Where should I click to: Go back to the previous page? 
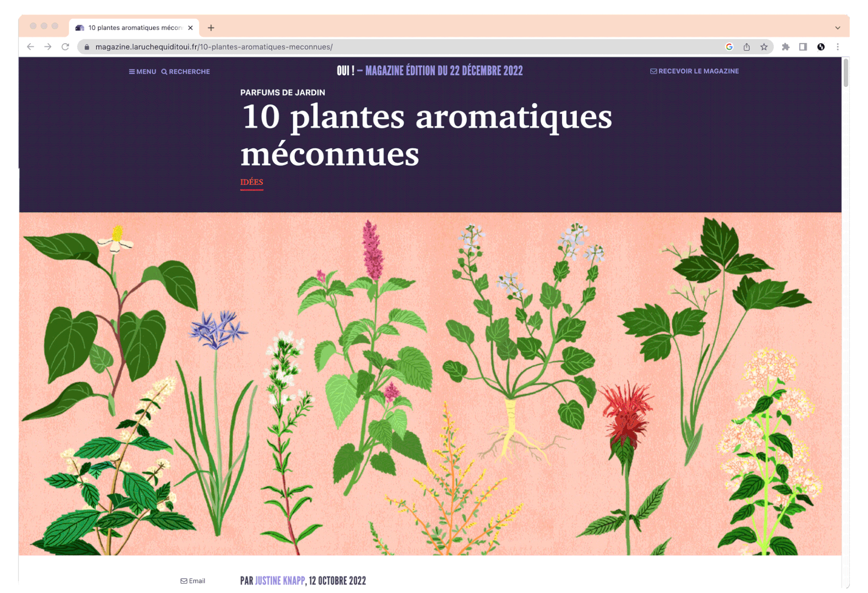tap(30, 47)
